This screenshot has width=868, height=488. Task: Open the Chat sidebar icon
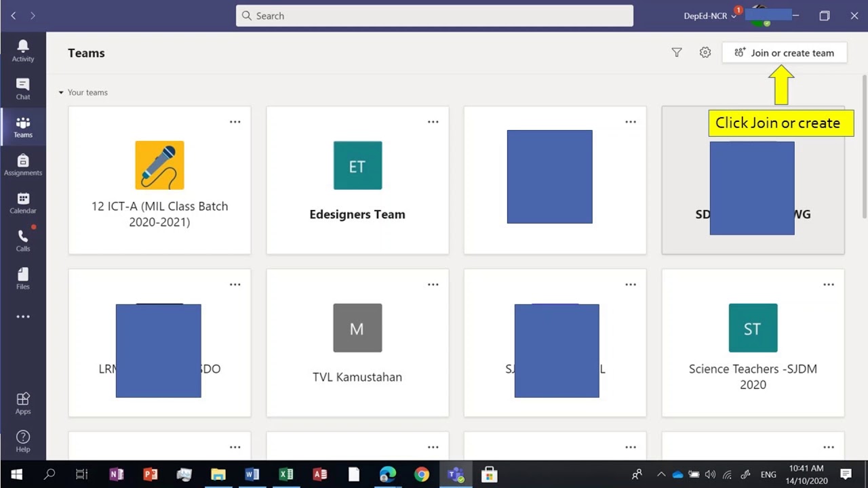click(23, 89)
